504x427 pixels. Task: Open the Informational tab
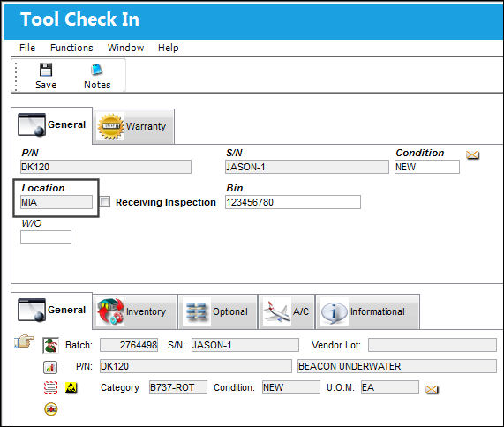tap(367, 311)
